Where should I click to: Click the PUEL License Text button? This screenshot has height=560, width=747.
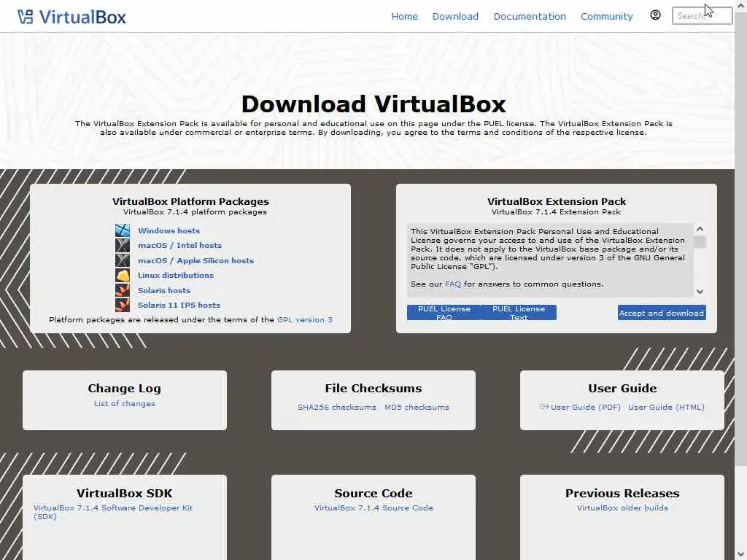tap(519, 312)
